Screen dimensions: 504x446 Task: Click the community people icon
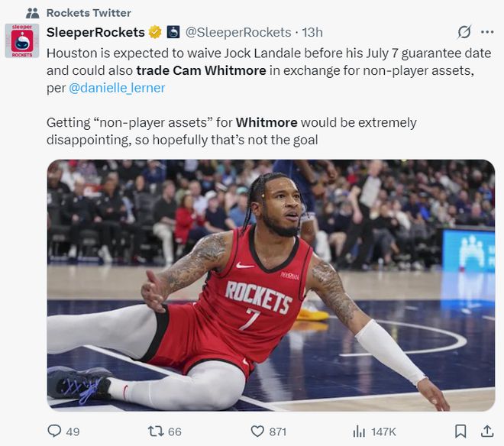33,13
